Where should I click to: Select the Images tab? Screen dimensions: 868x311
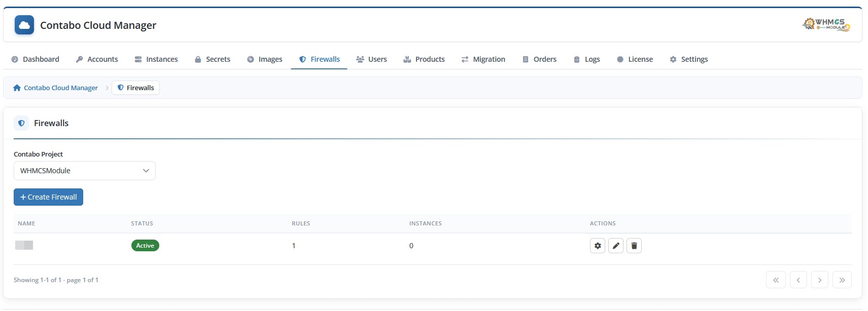pyautogui.click(x=265, y=59)
